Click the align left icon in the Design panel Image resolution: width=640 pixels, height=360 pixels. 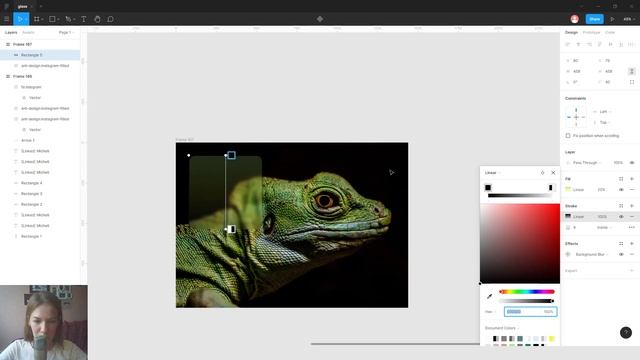click(568, 44)
